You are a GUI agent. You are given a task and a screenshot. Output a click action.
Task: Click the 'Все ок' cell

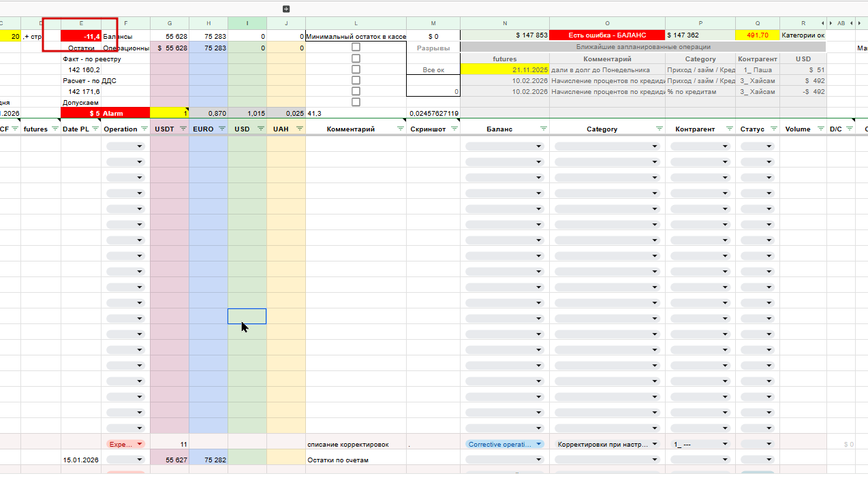(x=433, y=69)
